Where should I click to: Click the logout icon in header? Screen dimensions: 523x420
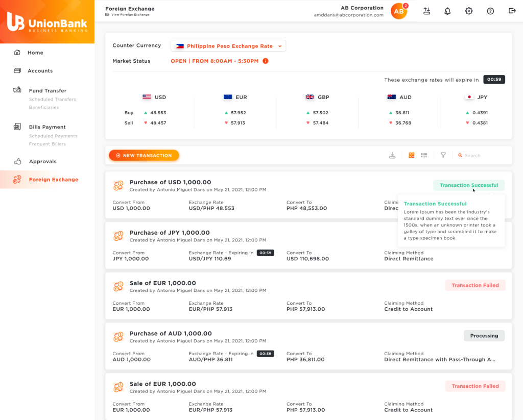click(512, 11)
